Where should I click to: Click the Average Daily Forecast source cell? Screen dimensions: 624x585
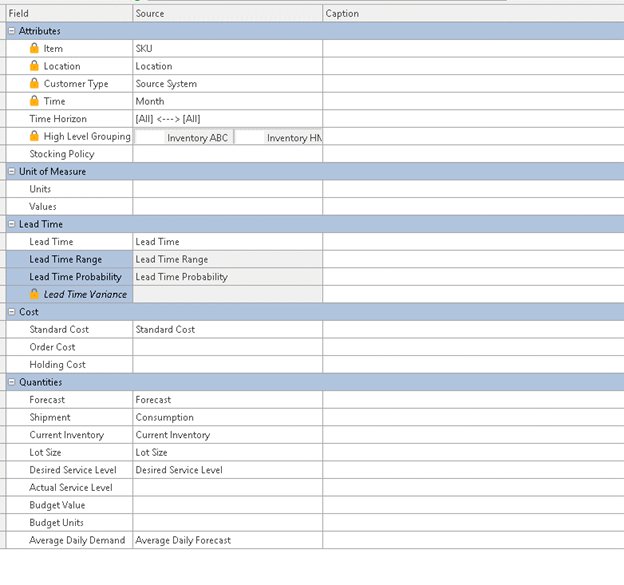(227, 540)
